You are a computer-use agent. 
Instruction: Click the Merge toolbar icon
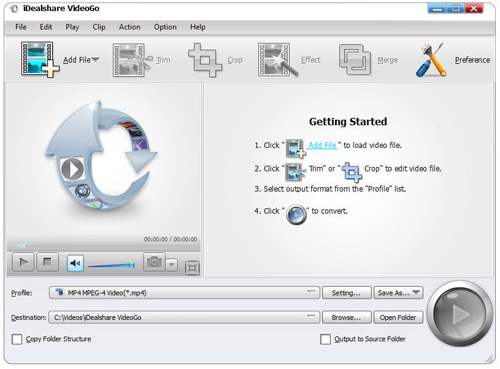[x=355, y=60]
